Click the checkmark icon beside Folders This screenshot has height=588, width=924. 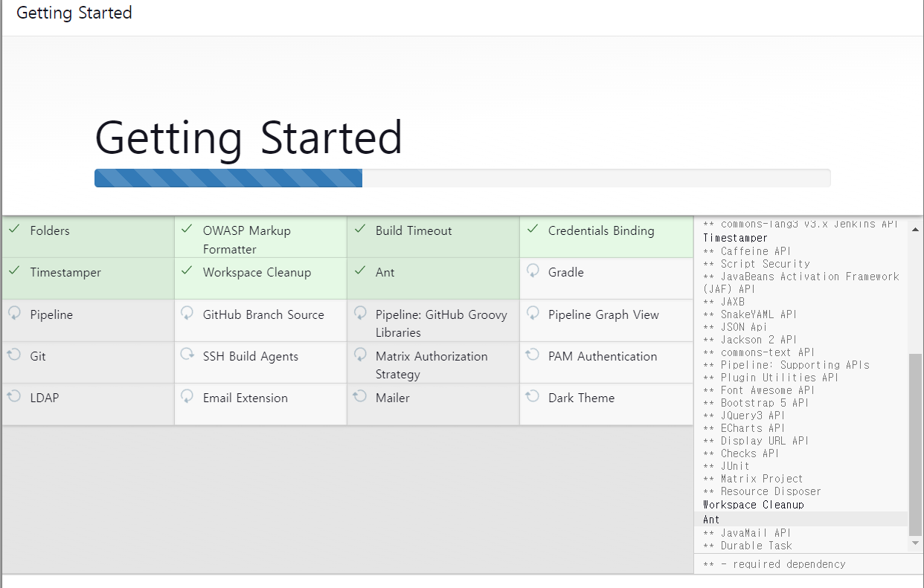(13, 230)
